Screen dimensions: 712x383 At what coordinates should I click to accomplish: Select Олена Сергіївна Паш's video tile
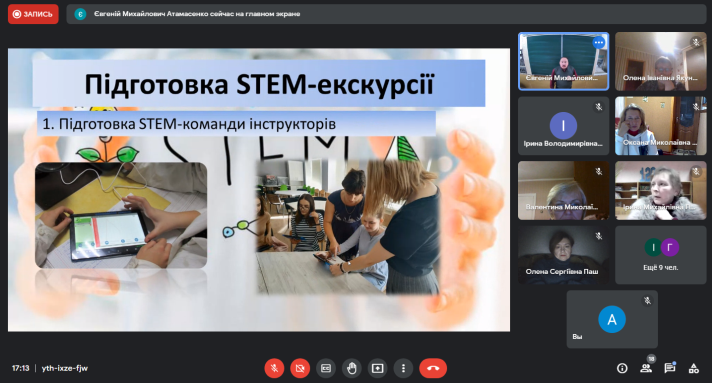[564, 255]
